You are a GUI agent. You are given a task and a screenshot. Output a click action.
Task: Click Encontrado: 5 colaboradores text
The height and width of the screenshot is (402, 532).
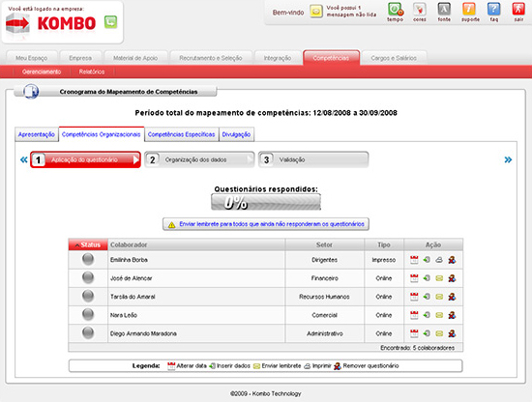coord(417,348)
